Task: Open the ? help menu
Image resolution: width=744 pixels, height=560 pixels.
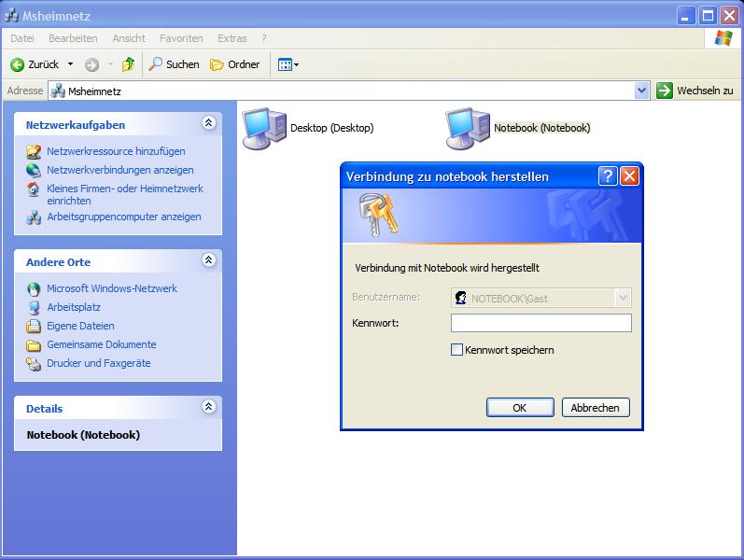Action: [264, 38]
